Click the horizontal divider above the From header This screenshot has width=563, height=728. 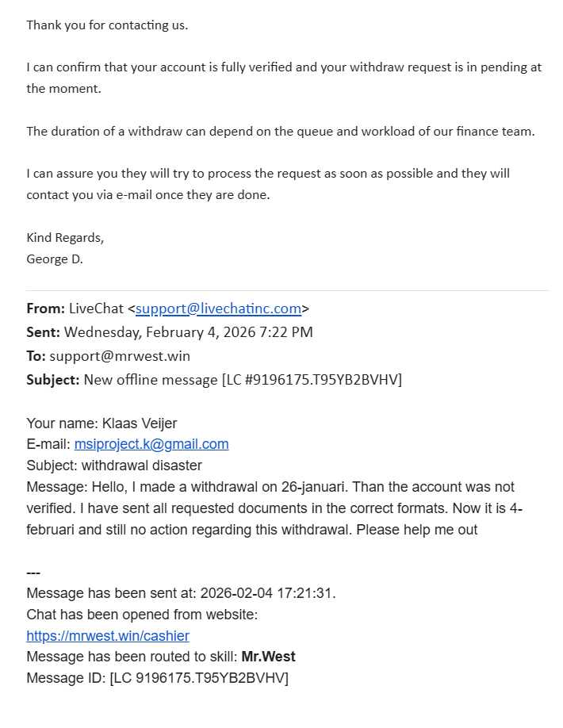point(287,290)
